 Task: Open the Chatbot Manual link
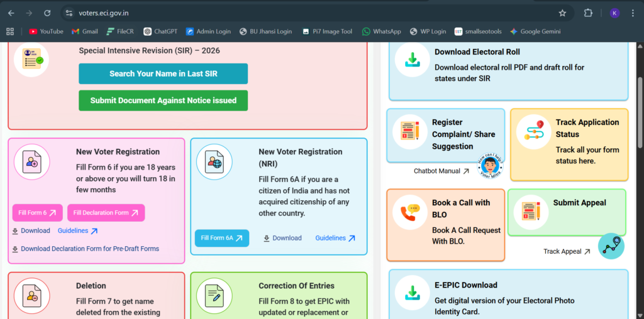coord(441,171)
